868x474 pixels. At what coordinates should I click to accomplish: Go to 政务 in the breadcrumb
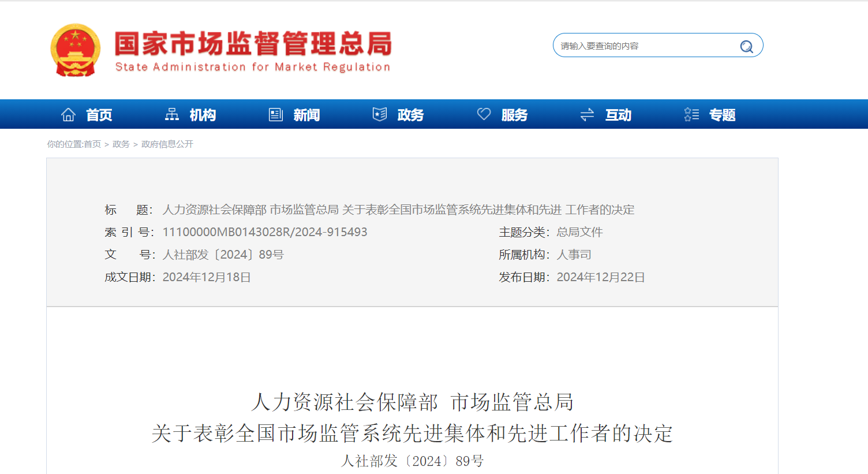tap(121, 144)
